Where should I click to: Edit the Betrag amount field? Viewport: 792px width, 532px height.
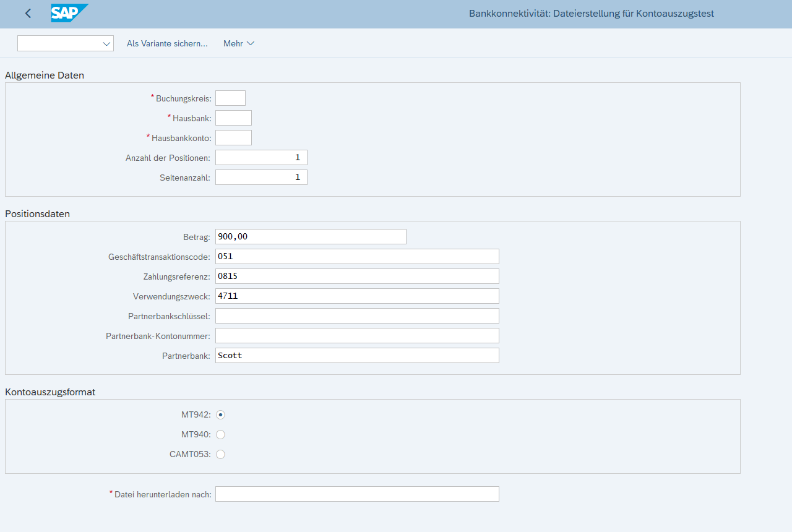click(x=311, y=237)
